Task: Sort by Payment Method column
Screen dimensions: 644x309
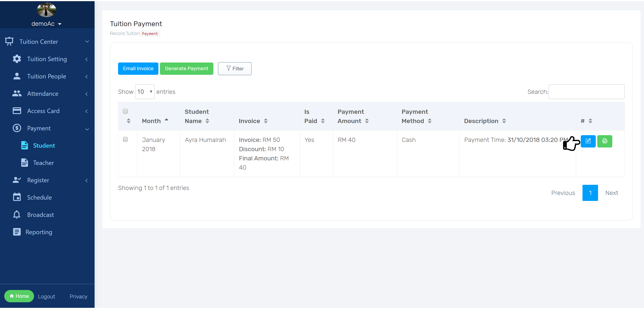Action: [x=429, y=121]
